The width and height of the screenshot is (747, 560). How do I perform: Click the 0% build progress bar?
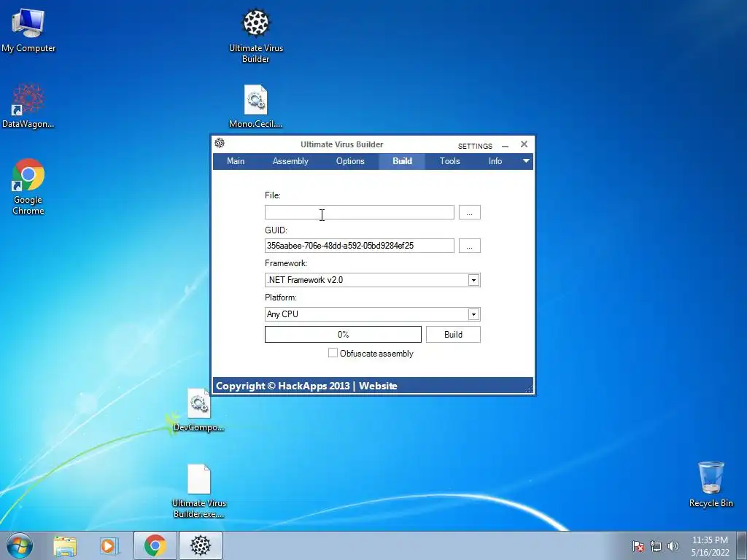tap(343, 334)
